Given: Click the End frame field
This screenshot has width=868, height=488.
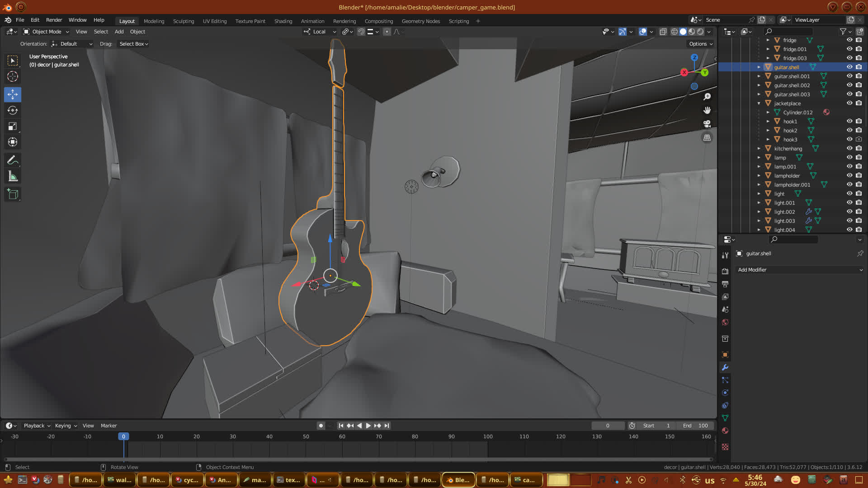Looking at the screenshot, I should tap(695, 426).
